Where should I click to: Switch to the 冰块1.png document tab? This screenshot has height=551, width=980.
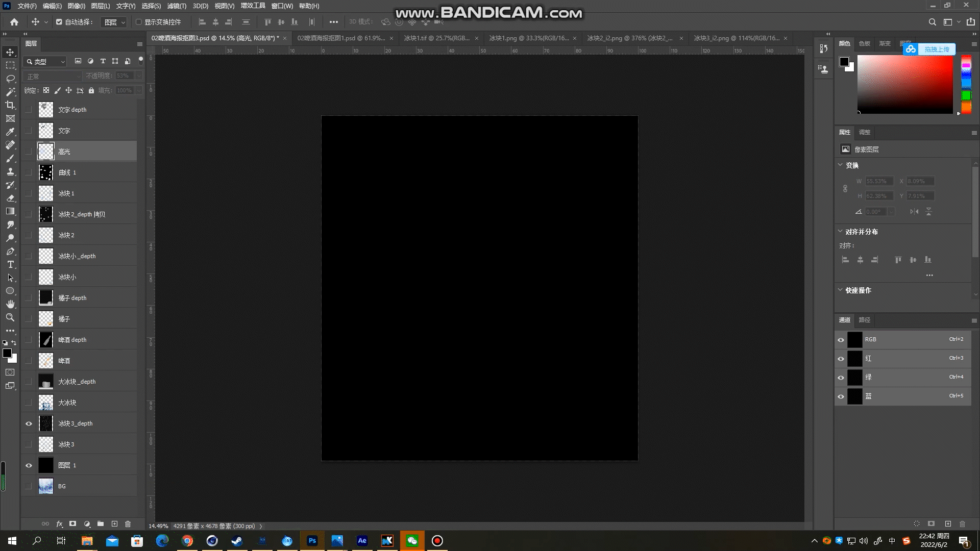tap(528, 38)
